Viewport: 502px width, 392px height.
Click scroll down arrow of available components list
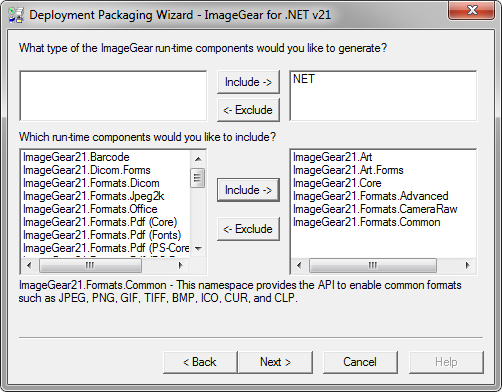click(x=198, y=249)
